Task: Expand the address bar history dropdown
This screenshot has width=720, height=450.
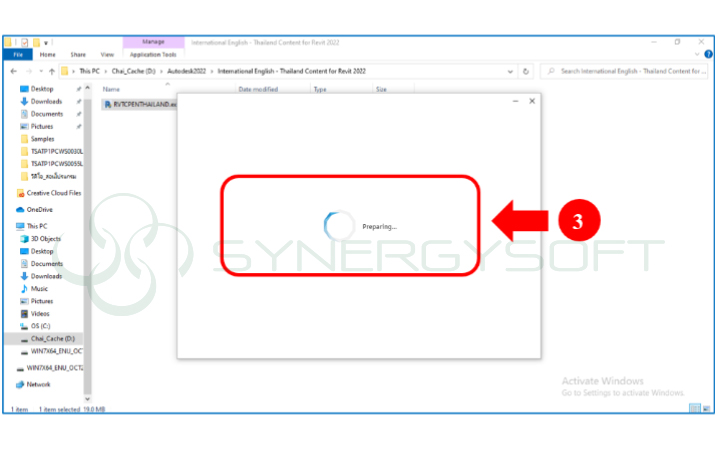Action: (x=510, y=72)
